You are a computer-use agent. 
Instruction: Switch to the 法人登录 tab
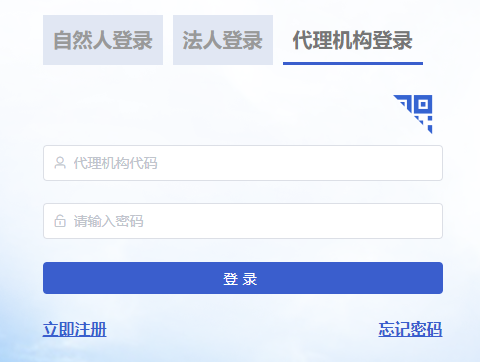point(223,40)
